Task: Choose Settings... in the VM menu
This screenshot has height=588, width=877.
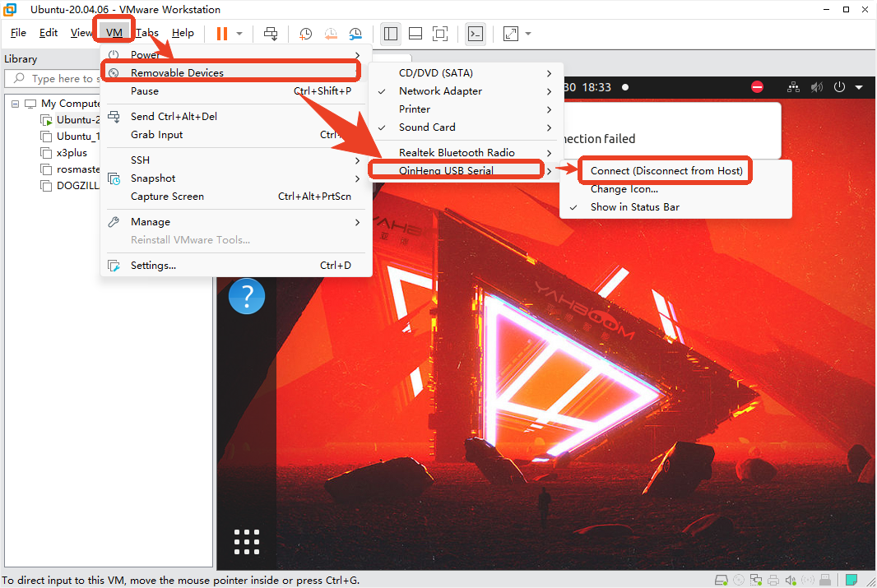Action: (x=236, y=266)
